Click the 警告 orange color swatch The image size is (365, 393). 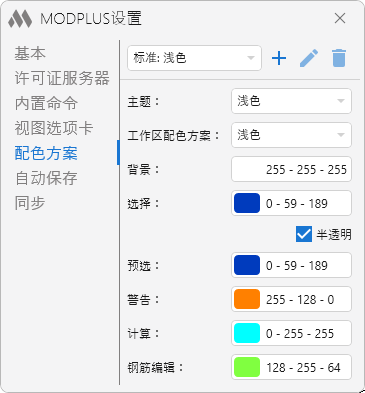coord(247,299)
